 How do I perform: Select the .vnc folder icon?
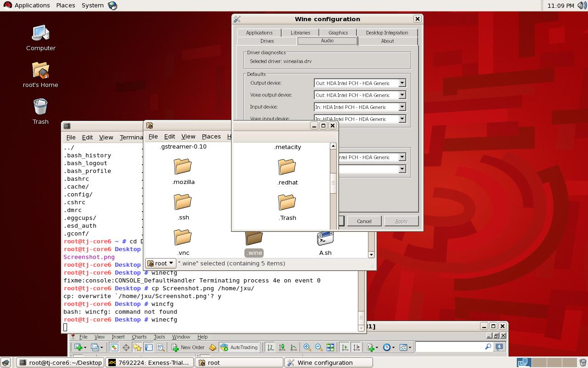click(183, 237)
